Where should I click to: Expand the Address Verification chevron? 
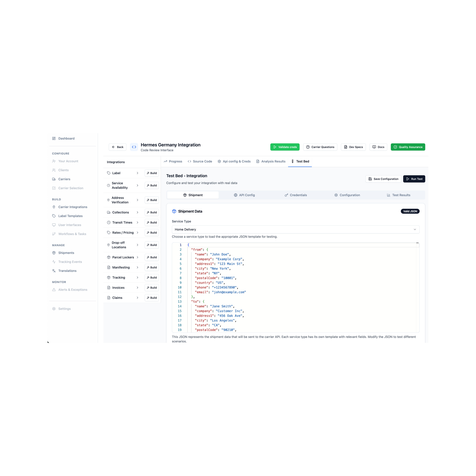tap(137, 200)
